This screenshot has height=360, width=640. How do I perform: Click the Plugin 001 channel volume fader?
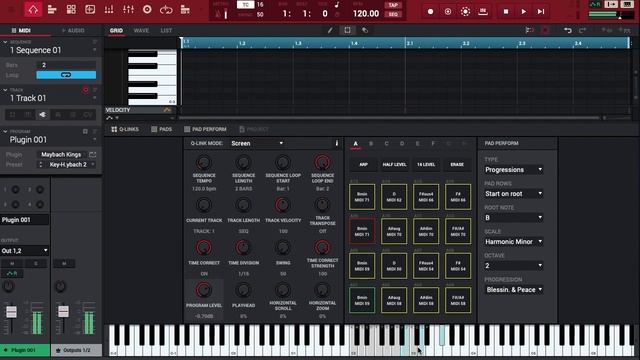pos(11,312)
